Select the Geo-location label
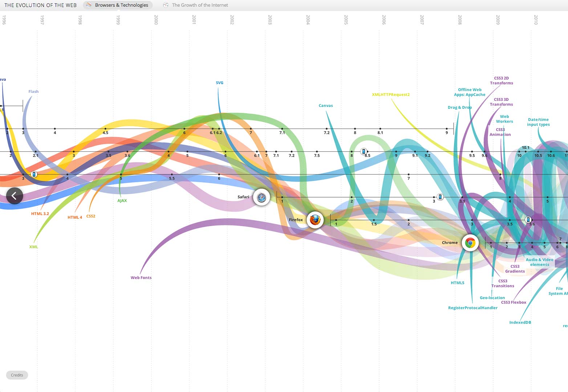 492,298
